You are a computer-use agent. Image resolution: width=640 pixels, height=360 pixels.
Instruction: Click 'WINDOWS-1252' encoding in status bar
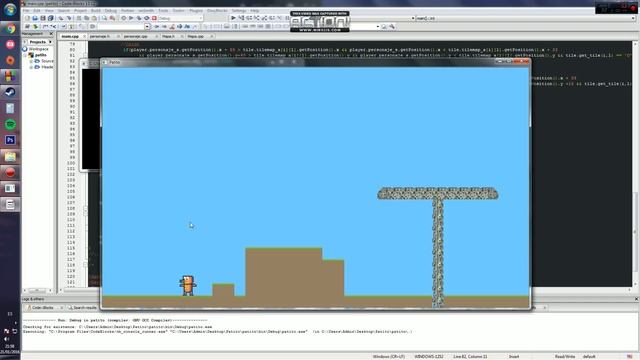[x=429, y=357]
